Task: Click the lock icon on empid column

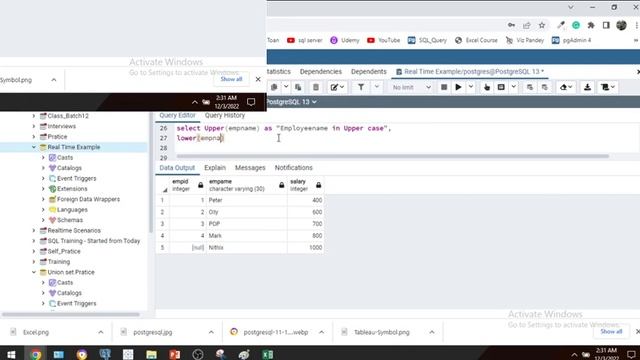Action: 200,185
